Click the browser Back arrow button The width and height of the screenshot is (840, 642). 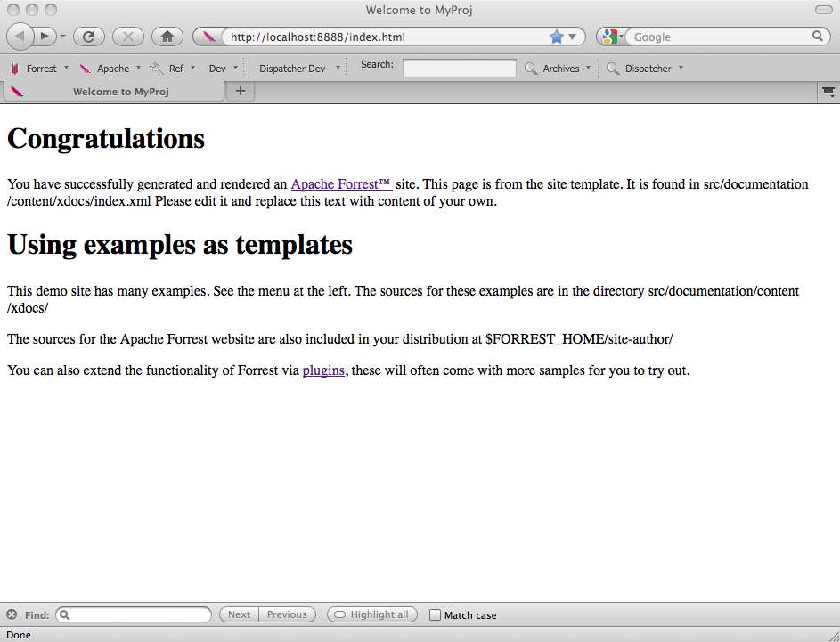tap(20, 37)
